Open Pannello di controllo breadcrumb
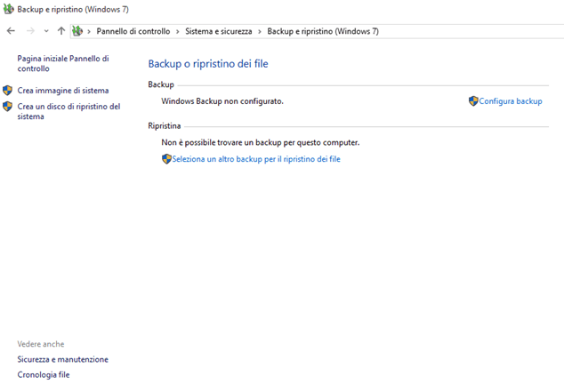The height and width of the screenshot is (392, 564). (x=133, y=31)
